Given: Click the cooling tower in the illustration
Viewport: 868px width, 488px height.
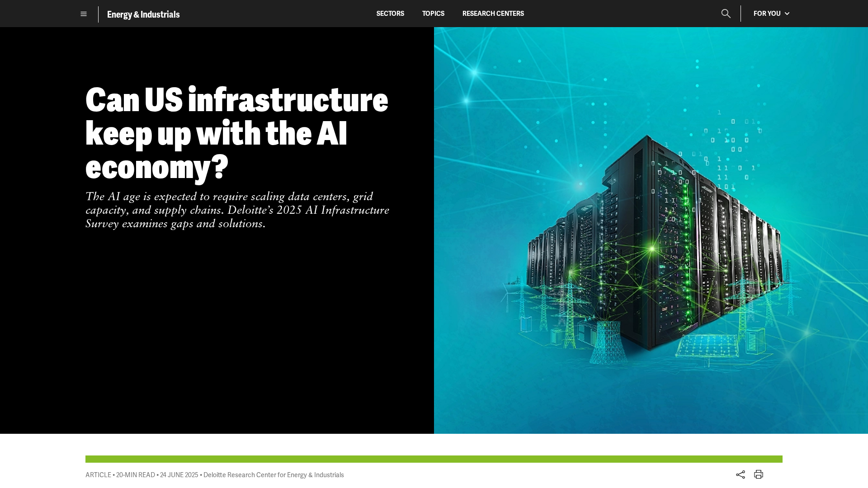Looking at the screenshot, I should click(608, 343).
